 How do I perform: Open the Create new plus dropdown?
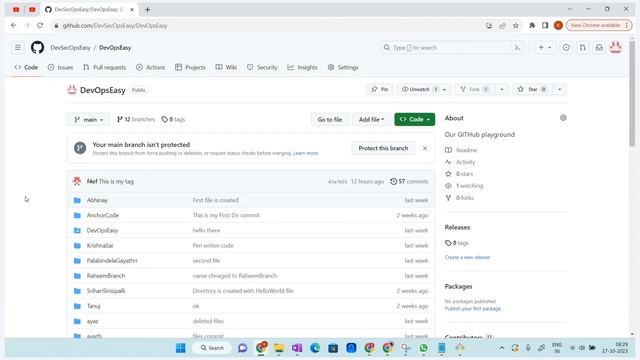pos(544,48)
